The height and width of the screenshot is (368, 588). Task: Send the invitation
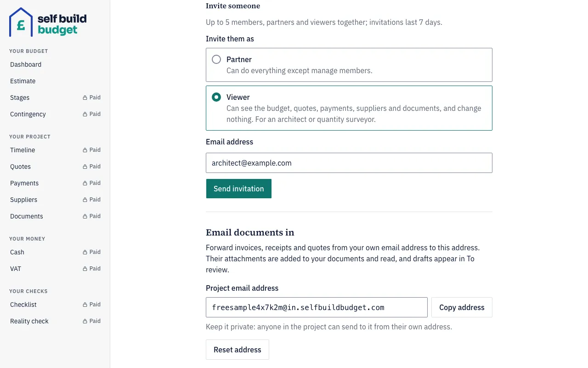pos(239,189)
